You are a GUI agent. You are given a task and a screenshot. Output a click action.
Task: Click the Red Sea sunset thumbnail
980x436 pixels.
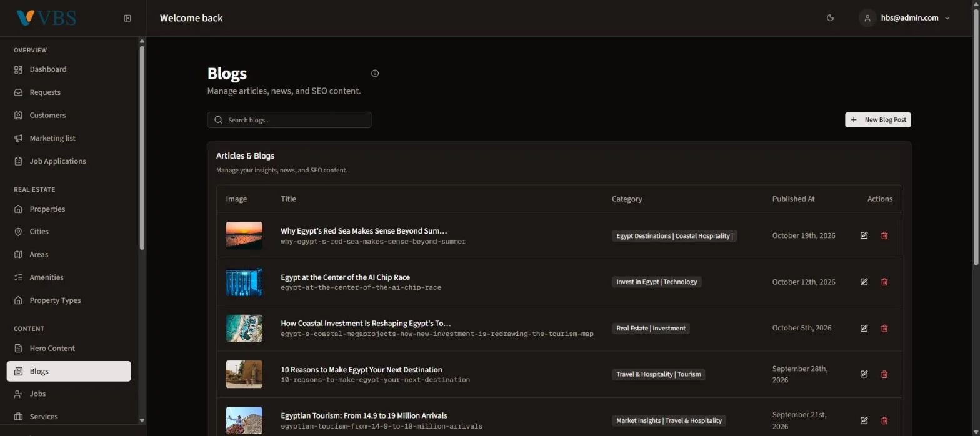pos(244,235)
